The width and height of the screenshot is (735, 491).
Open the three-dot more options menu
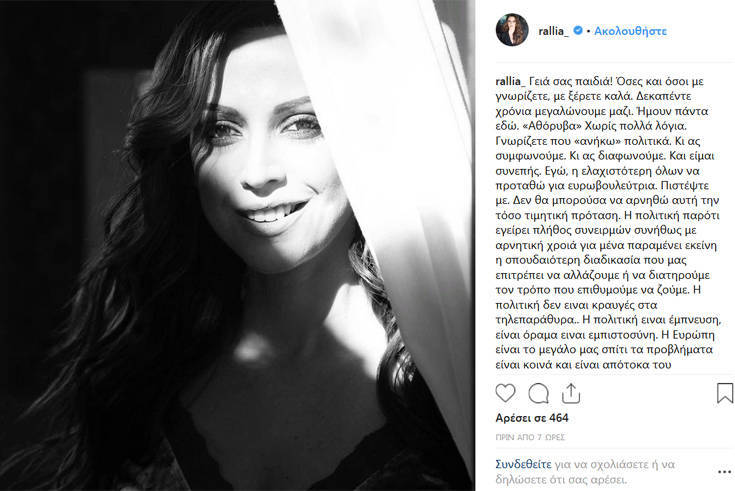725,472
